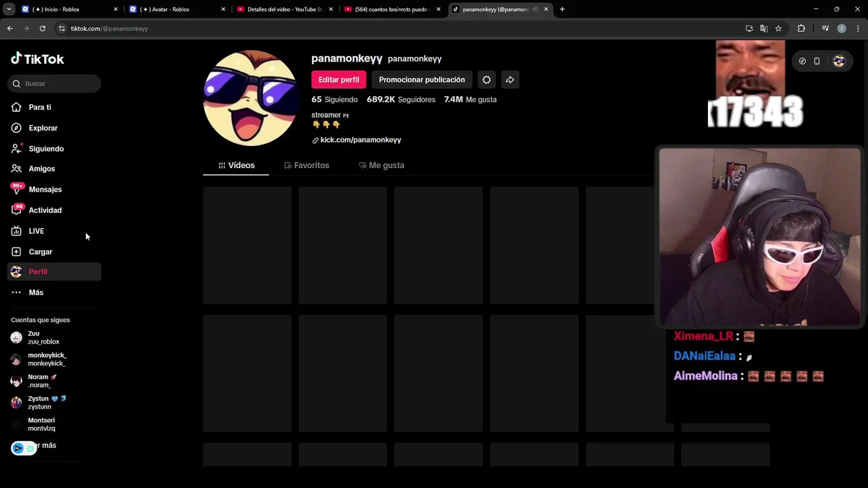Click TikTok coins icon in header
Viewport: 868px width, 488px height.
click(x=802, y=61)
